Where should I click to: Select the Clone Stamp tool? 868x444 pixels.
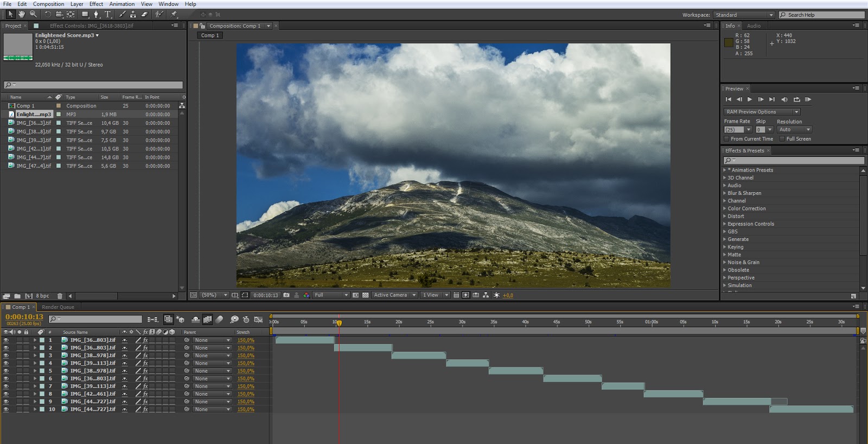(x=133, y=15)
